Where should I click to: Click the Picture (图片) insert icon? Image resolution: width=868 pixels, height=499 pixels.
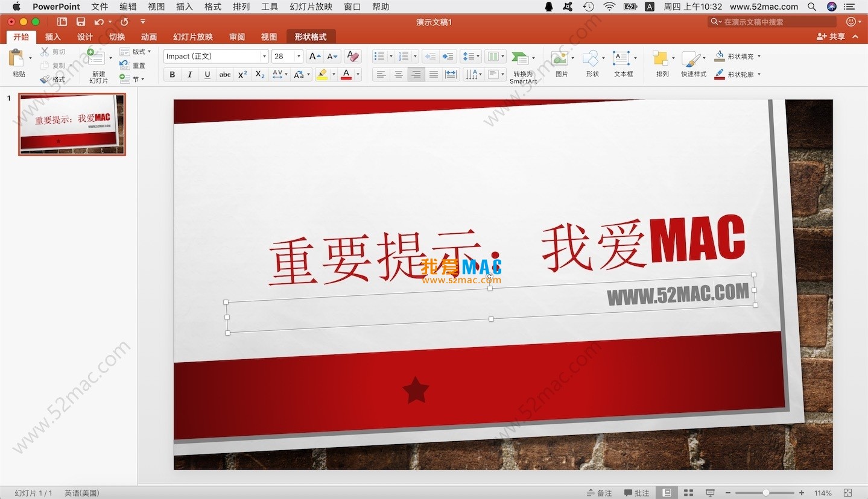560,58
